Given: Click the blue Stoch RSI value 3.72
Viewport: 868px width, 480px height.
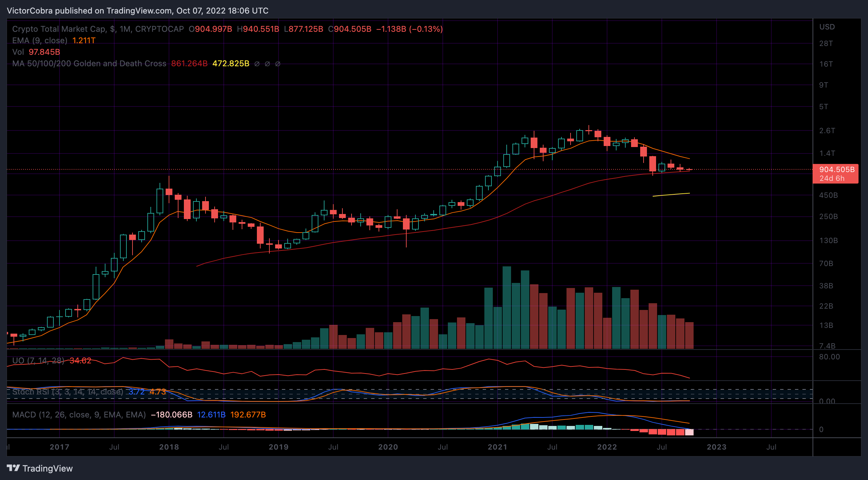Looking at the screenshot, I should click(x=136, y=392).
